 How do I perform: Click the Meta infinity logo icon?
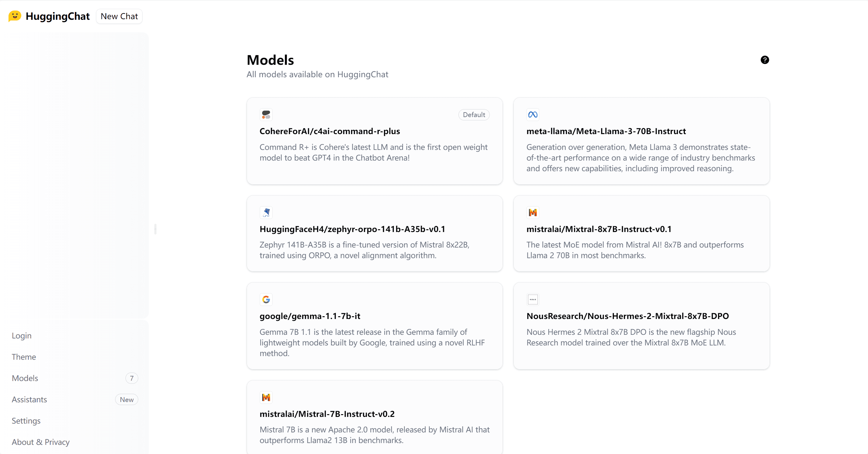pos(533,115)
